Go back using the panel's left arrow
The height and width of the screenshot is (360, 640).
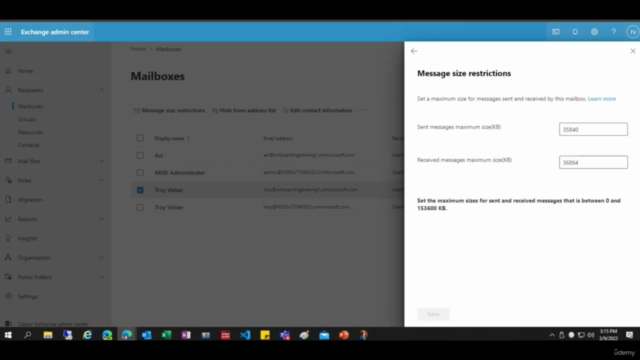click(414, 51)
